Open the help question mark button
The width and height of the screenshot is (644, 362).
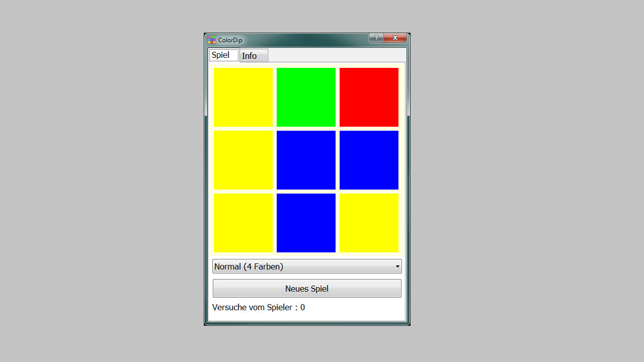click(376, 38)
